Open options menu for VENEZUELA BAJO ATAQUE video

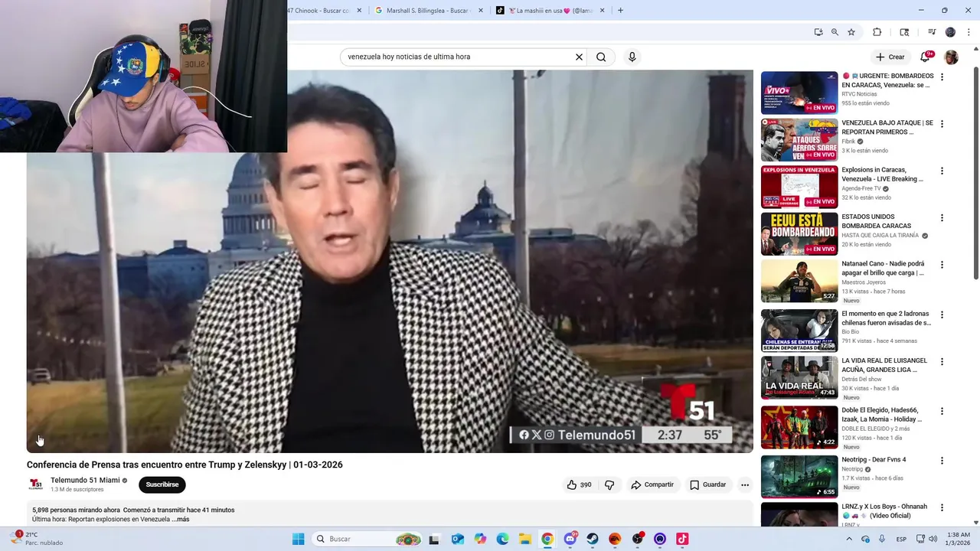coord(942,124)
